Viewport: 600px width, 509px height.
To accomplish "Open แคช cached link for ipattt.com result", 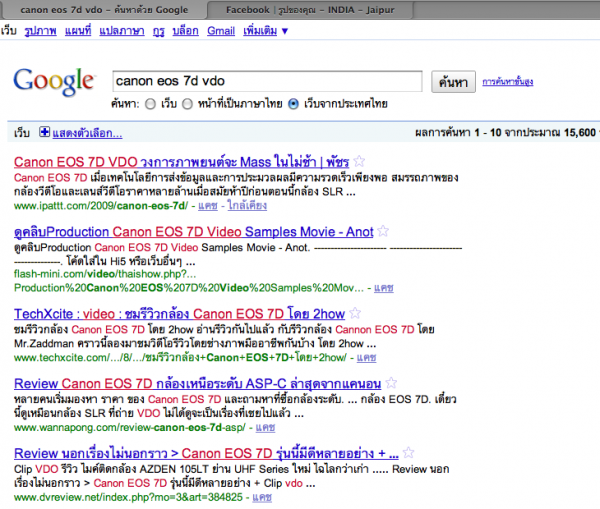I will (x=208, y=206).
